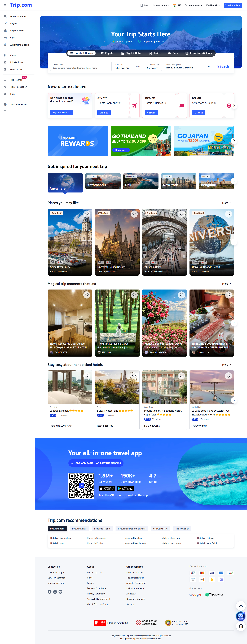Select the Kathmandu inspiration thumbnail
Screen dimensions: 247x644
[x=103, y=181]
